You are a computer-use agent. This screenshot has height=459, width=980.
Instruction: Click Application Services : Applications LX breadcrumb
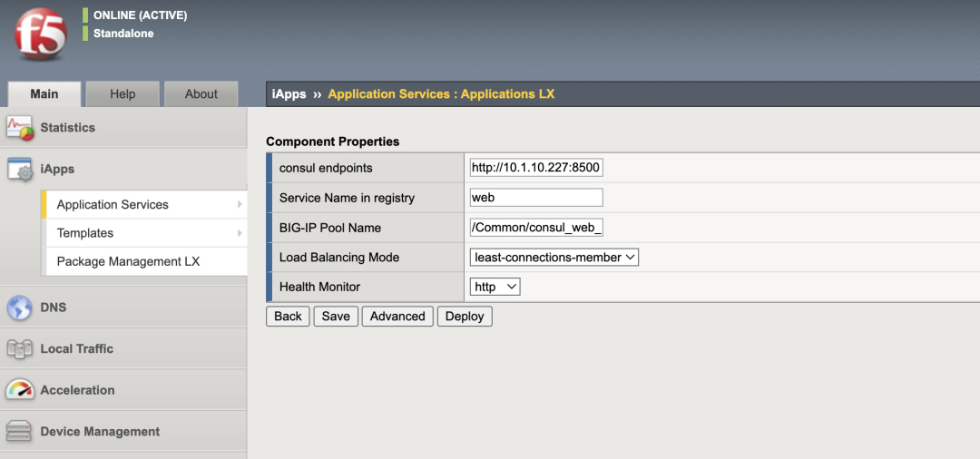tap(441, 94)
